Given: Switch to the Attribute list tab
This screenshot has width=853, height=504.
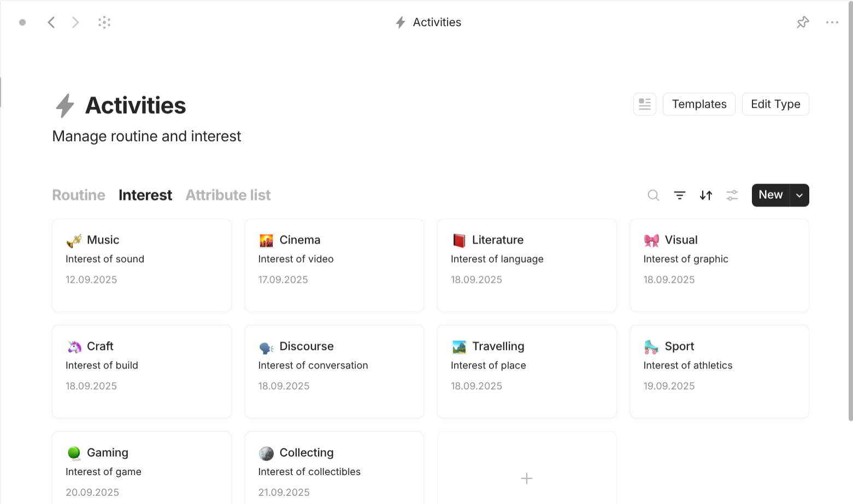Looking at the screenshot, I should (x=228, y=195).
